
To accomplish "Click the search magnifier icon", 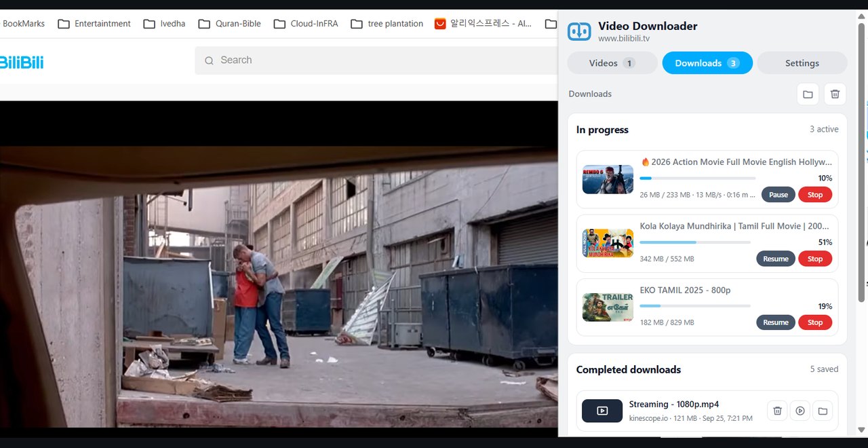I will [209, 60].
